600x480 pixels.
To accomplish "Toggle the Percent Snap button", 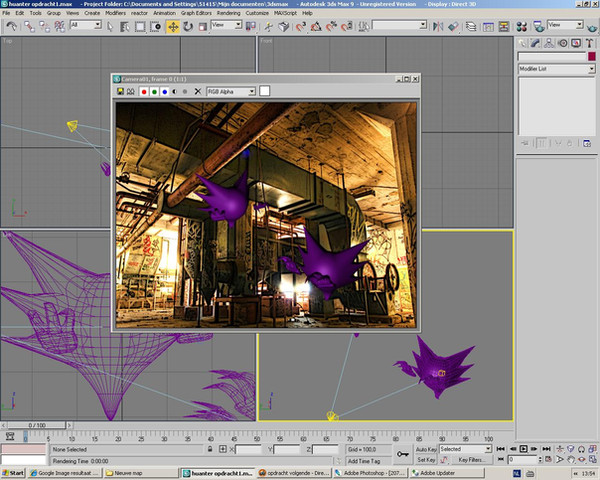I will click(331, 26).
